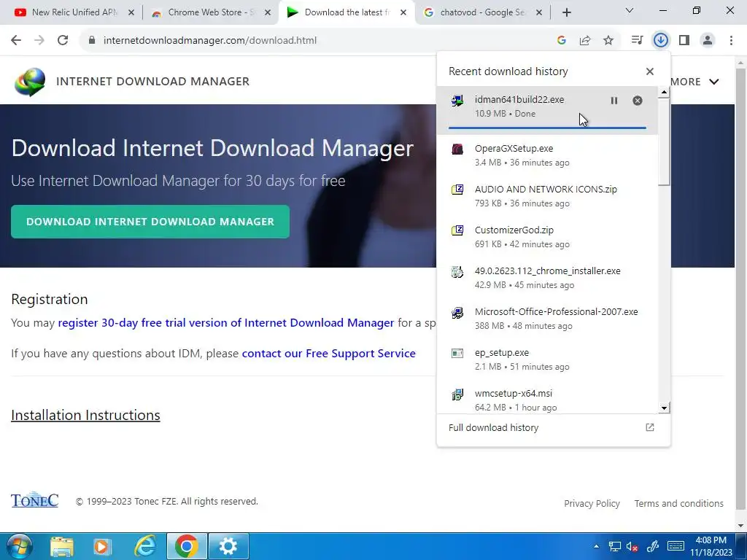Click the network tray icon
The width and height of the screenshot is (747, 560).
coord(614,546)
